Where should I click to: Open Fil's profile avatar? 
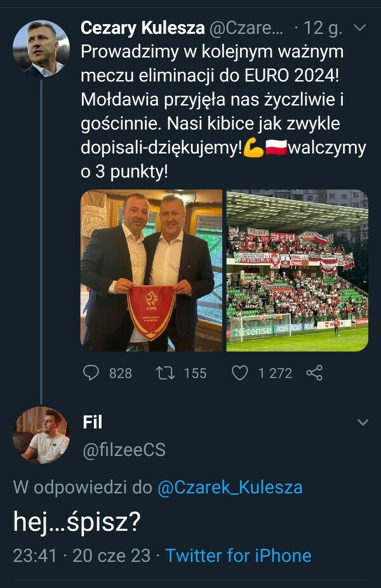point(41,435)
